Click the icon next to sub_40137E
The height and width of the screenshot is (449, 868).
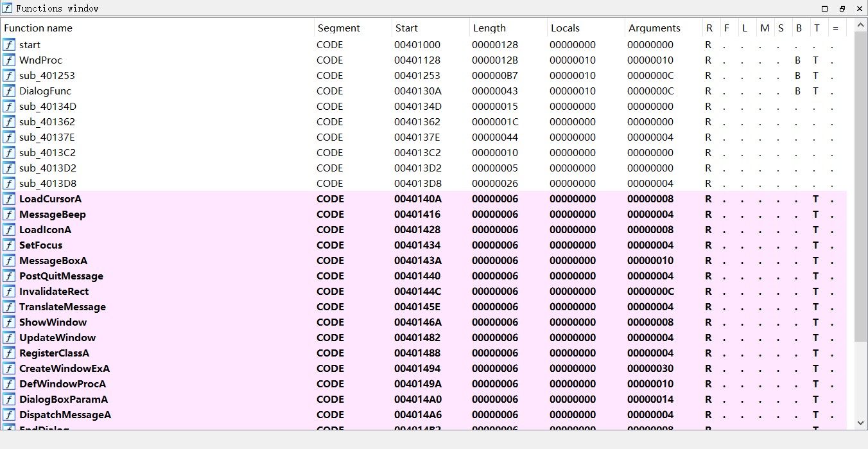coord(9,137)
